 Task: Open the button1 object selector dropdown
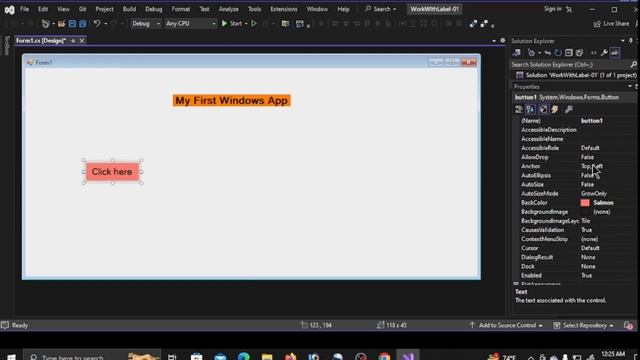[575, 97]
